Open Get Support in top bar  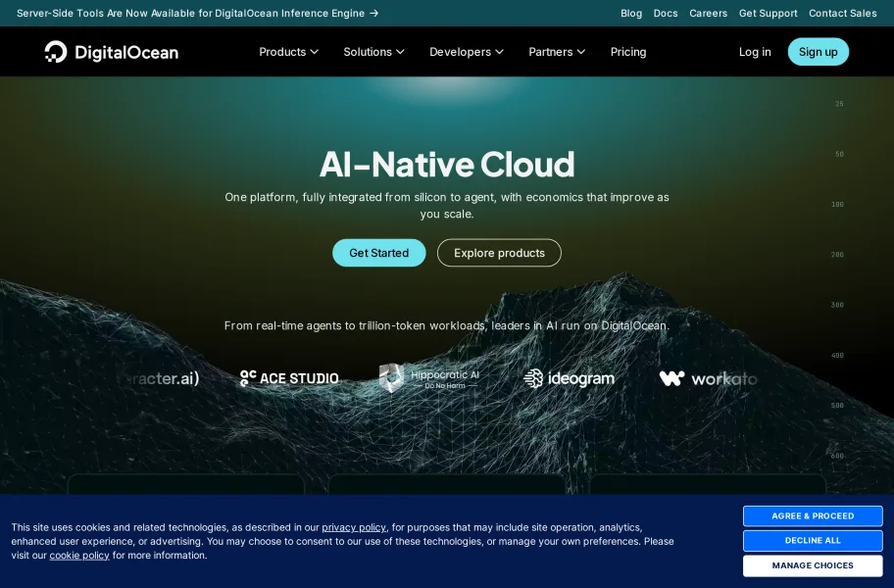click(768, 13)
